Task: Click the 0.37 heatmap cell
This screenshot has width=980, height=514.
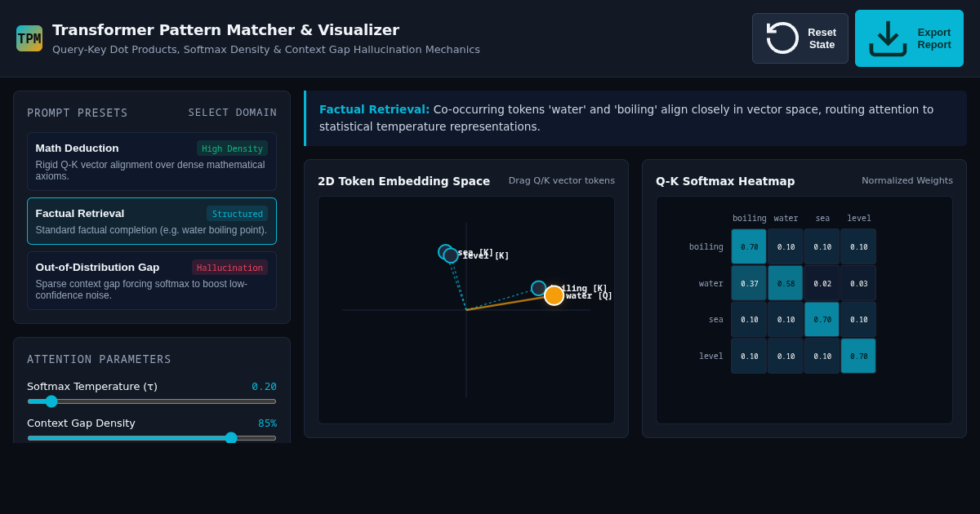Action: click(749, 283)
